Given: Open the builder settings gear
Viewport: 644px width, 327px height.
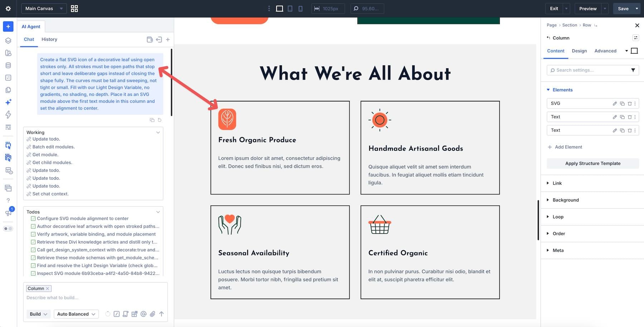Looking at the screenshot, I should tap(8, 9).
